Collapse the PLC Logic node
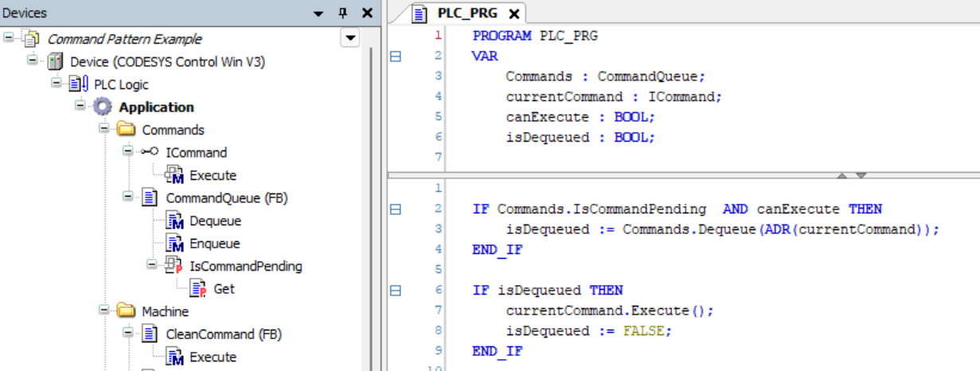This screenshot has height=371, width=980. tap(57, 83)
